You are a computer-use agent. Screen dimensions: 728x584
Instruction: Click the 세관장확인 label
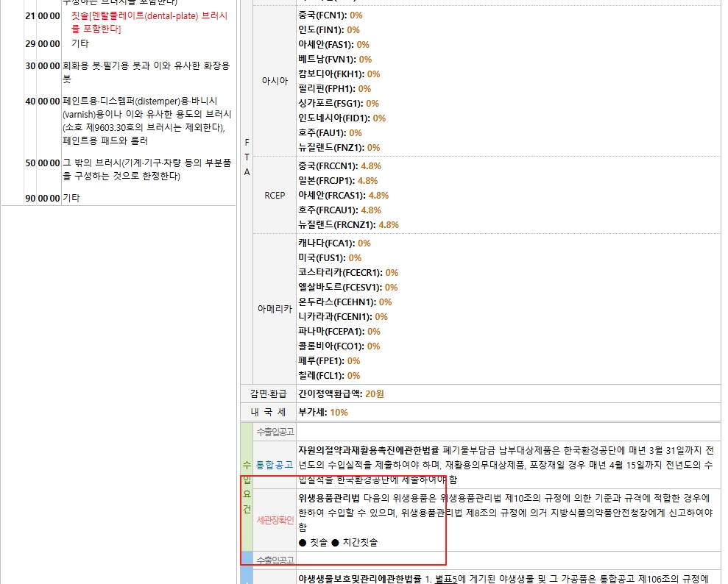click(x=275, y=520)
